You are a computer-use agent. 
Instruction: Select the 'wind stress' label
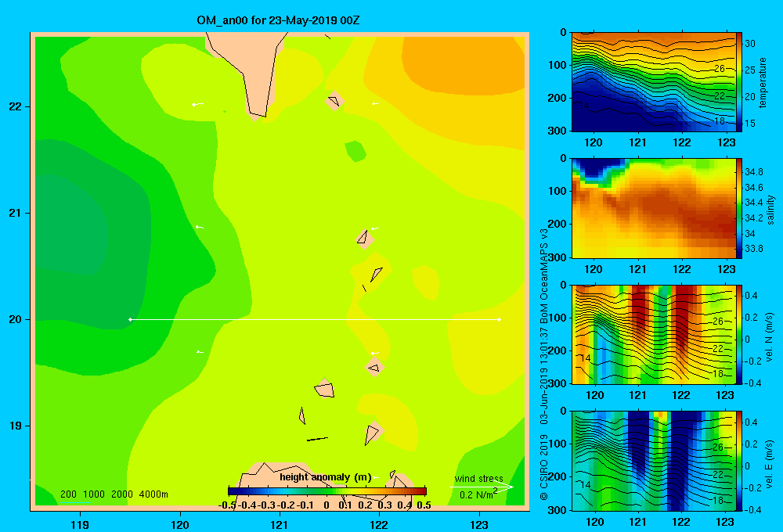[x=478, y=478]
